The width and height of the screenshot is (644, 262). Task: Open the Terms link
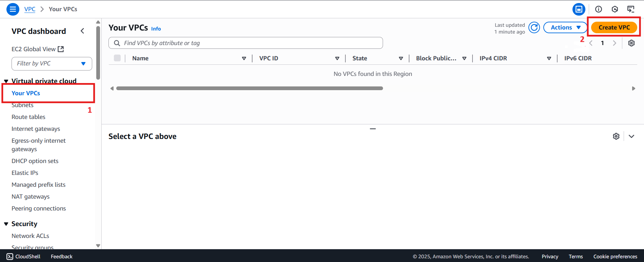(576, 257)
